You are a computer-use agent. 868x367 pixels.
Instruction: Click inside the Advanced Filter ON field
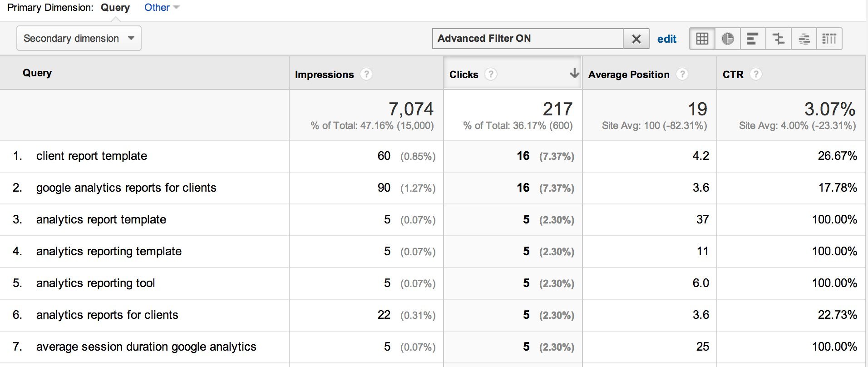click(522, 39)
